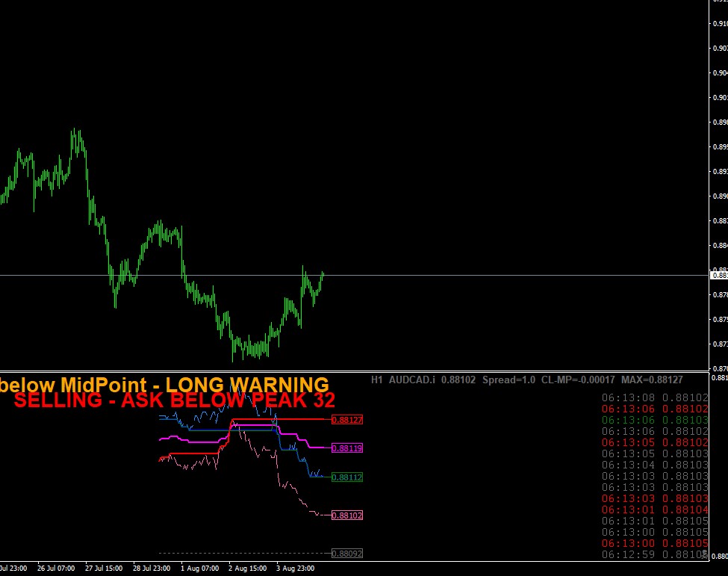Click gray tick row 06:13:05 0.88103
The height and width of the screenshot is (576, 728).
coord(655,453)
